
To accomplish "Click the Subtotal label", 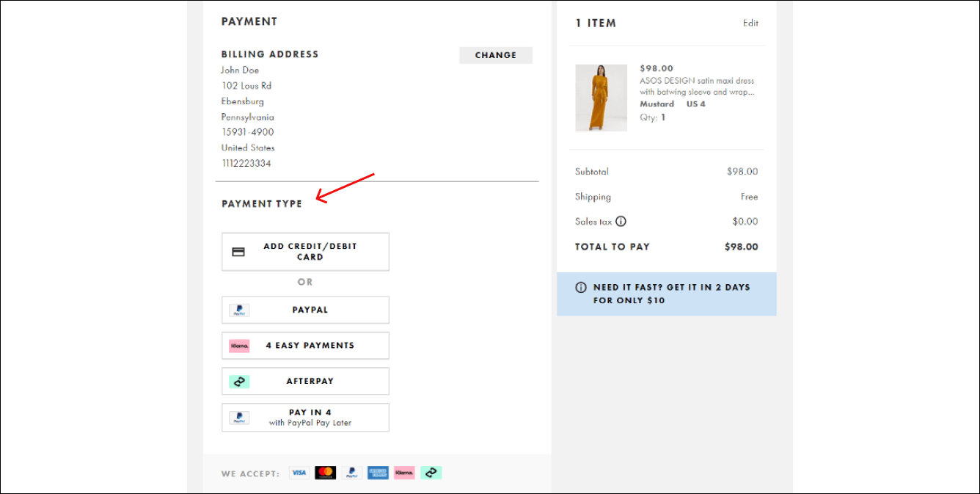I will [x=592, y=172].
